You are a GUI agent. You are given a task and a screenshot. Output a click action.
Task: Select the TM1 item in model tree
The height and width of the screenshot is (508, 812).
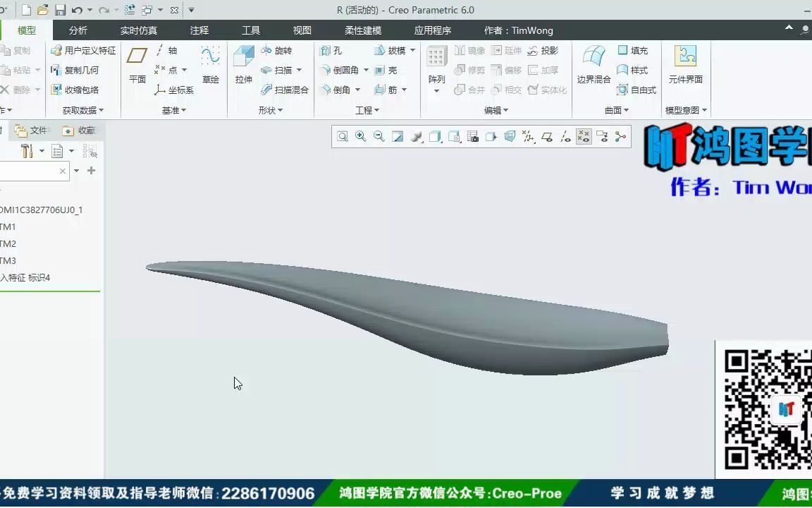point(7,226)
